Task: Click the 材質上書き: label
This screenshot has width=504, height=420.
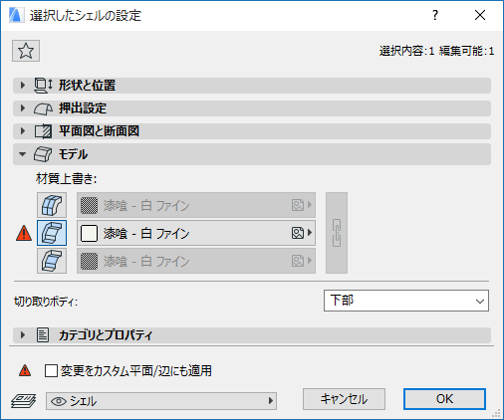Action: pyautogui.click(x=67, y=179)
